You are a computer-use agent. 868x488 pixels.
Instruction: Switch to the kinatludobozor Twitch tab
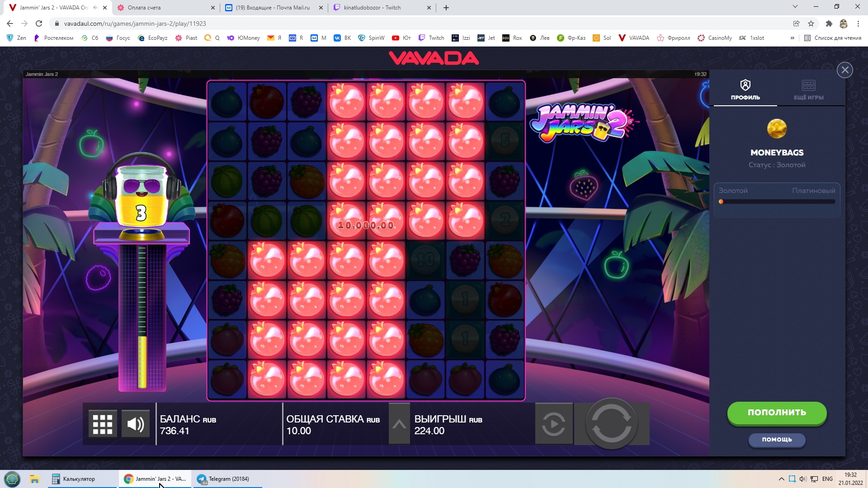point(382,8)
